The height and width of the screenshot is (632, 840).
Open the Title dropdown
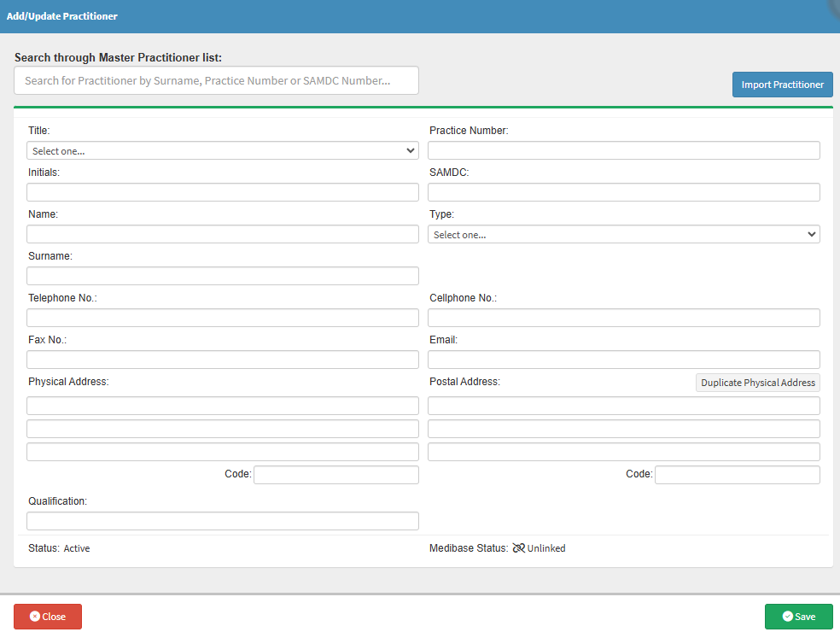[x=222, y=151]
